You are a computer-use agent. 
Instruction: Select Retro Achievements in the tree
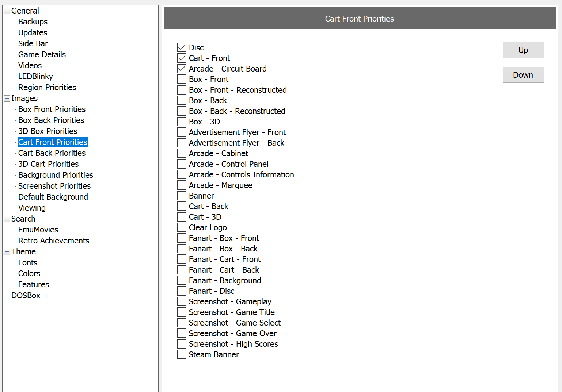54,241
